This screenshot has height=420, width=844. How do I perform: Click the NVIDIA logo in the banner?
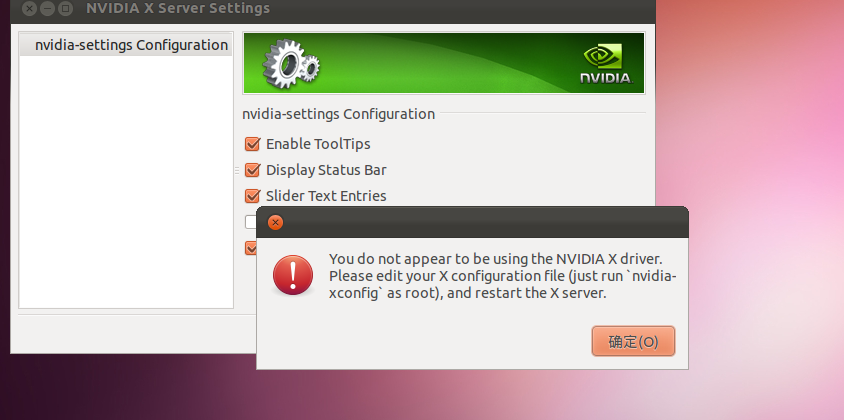point(606,64)
